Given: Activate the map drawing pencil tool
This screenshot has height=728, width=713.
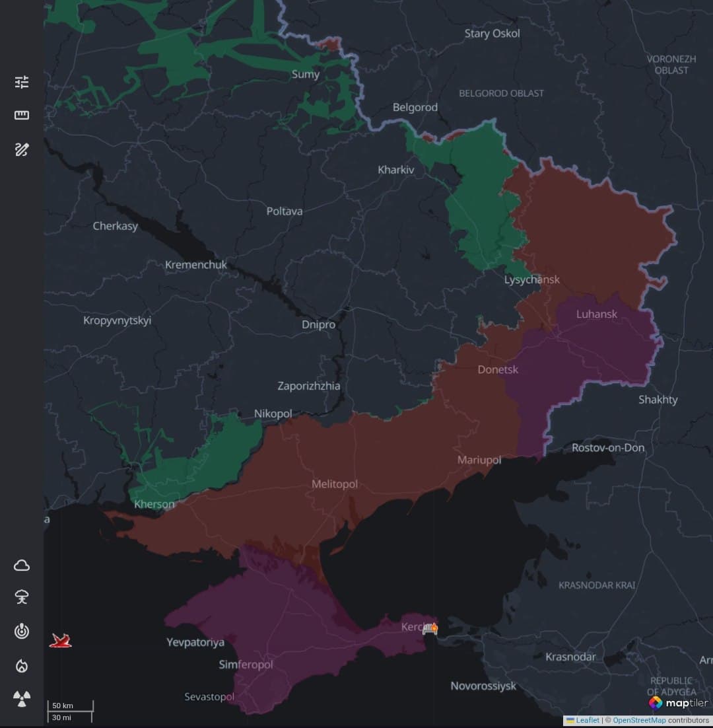Looking at the screenshot, I should point(22,149).
